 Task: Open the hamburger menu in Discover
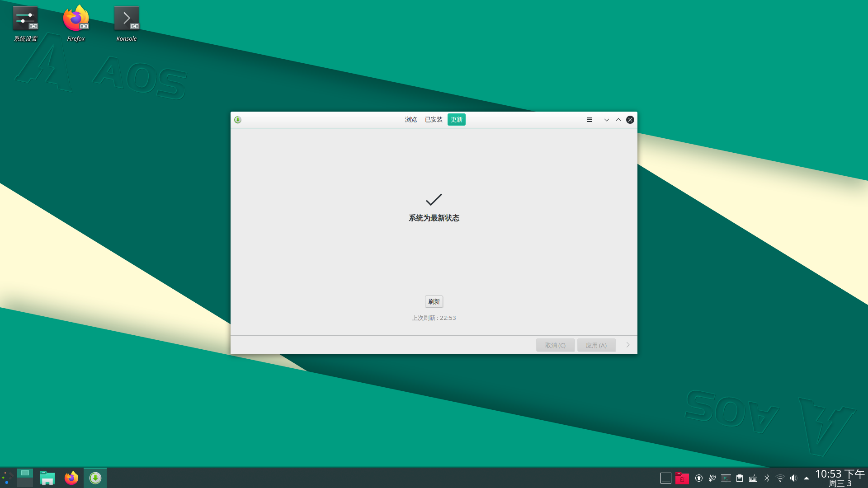click(x=589, y=120)
